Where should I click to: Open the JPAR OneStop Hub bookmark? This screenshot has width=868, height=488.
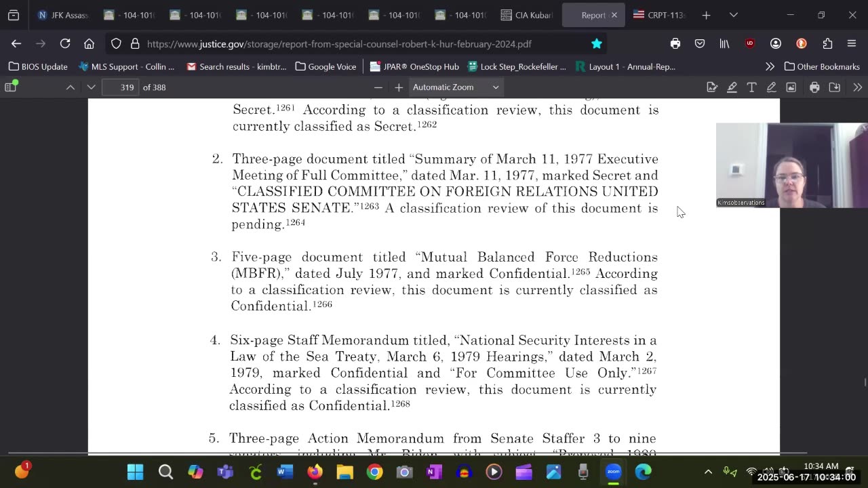414,66
